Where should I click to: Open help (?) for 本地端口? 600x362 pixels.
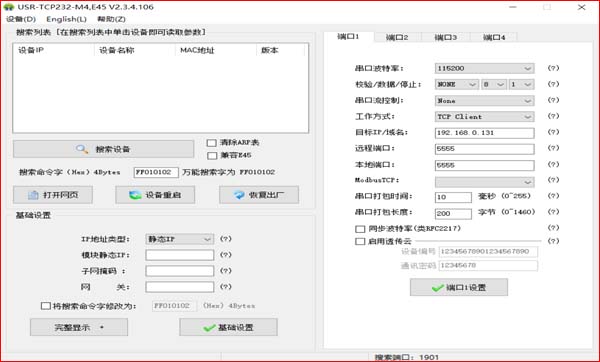tap(553, 165)
